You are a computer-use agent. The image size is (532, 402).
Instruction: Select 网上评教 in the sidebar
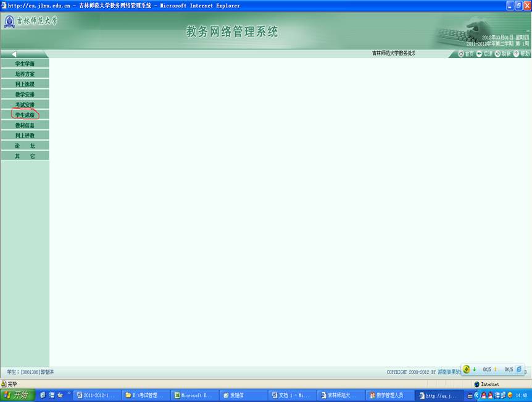(25, 135)
